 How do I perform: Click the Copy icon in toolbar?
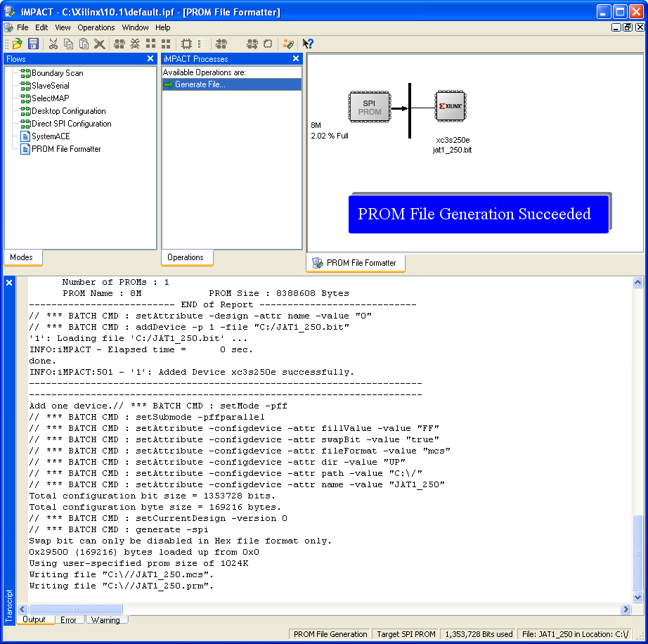coord(68,44)
